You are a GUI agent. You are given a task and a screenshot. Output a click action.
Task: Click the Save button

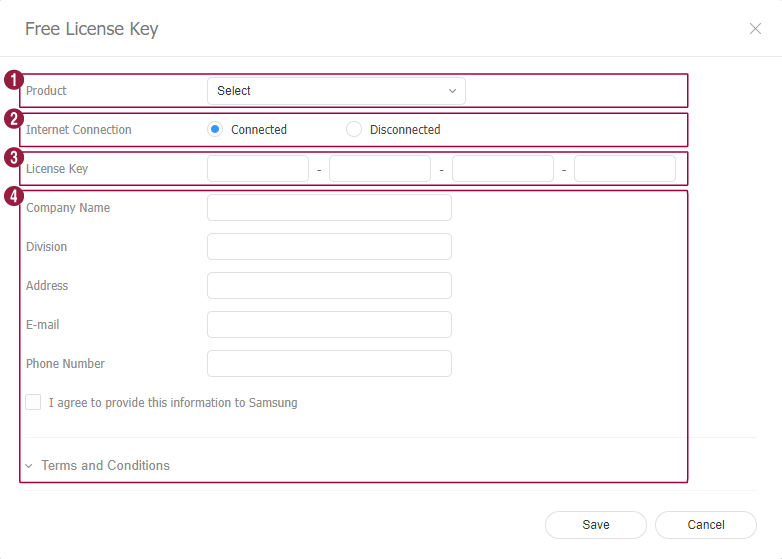click(x=596, y=525)
